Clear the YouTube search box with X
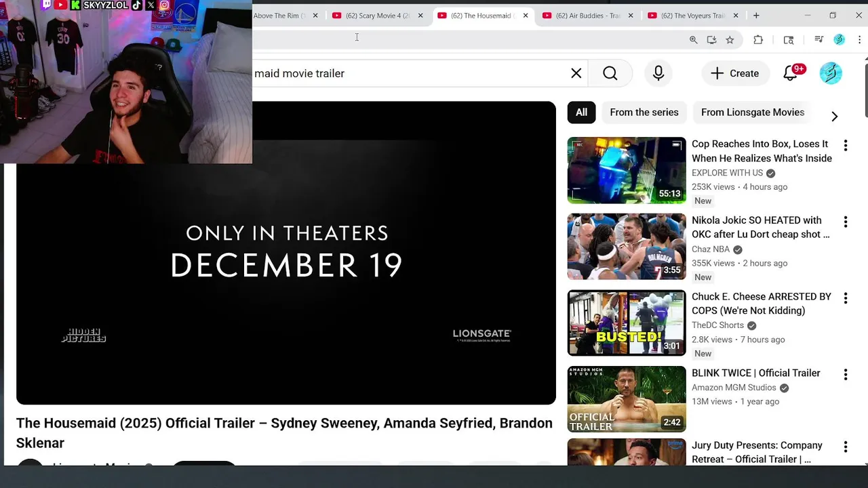 coord(576,73)
